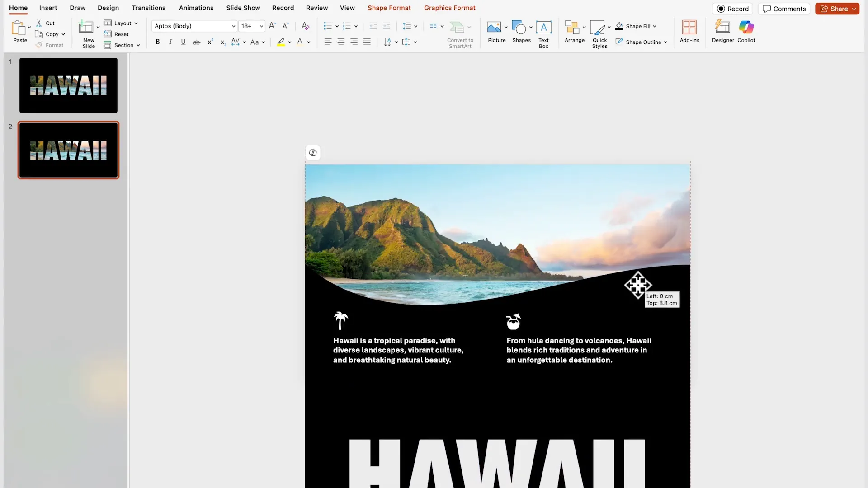
Task: Open the Comments pane
Action: click(x=784, y=9)
